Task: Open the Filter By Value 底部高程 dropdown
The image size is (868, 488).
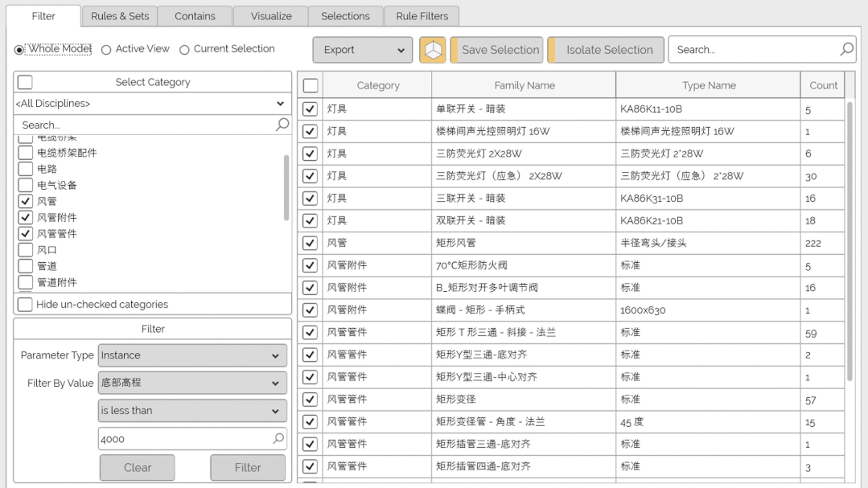Action: pyautogui.click(x=192, y=383)
